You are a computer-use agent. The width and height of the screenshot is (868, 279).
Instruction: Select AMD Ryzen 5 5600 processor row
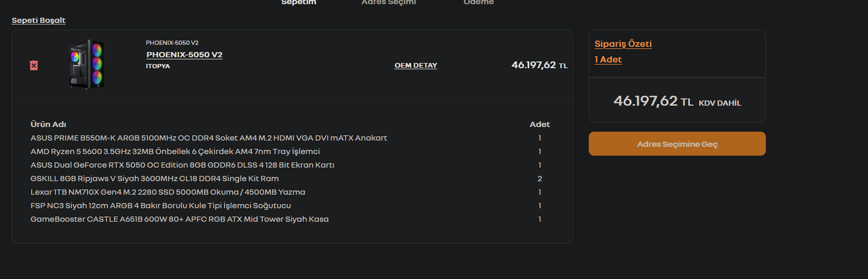coord(290,151)
